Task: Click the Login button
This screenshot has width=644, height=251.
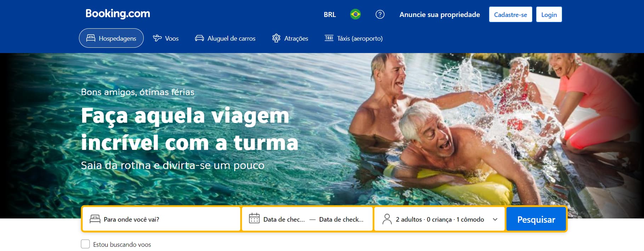Action: click(549, 14)
